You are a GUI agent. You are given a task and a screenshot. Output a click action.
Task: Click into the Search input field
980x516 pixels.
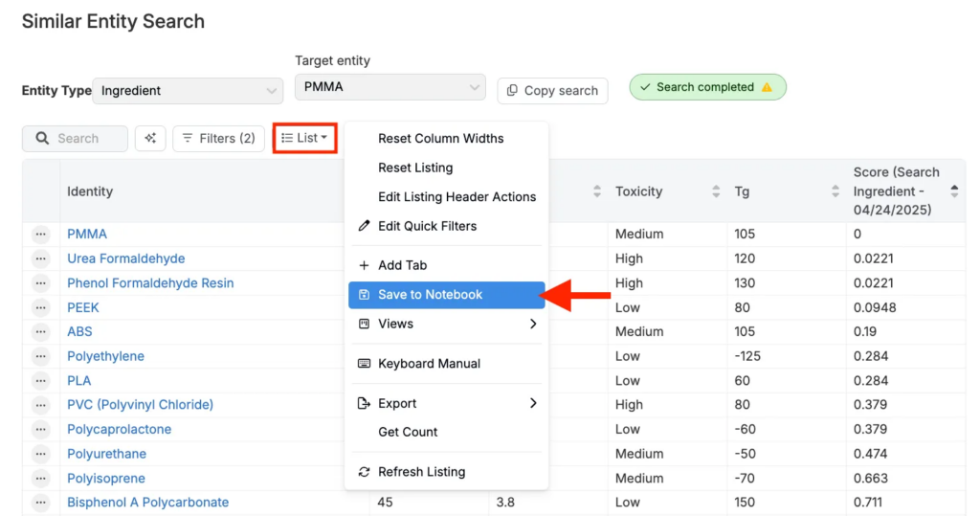(86, 139)
